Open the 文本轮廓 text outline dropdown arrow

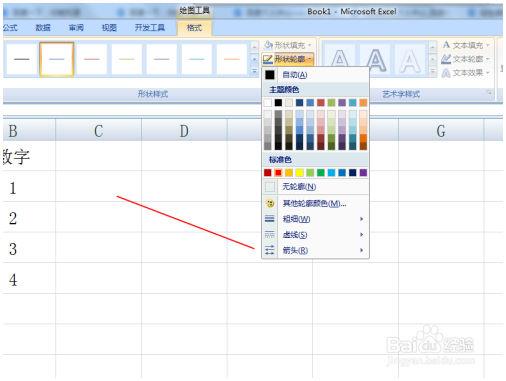pyautogui.click(x=488, y=59)
